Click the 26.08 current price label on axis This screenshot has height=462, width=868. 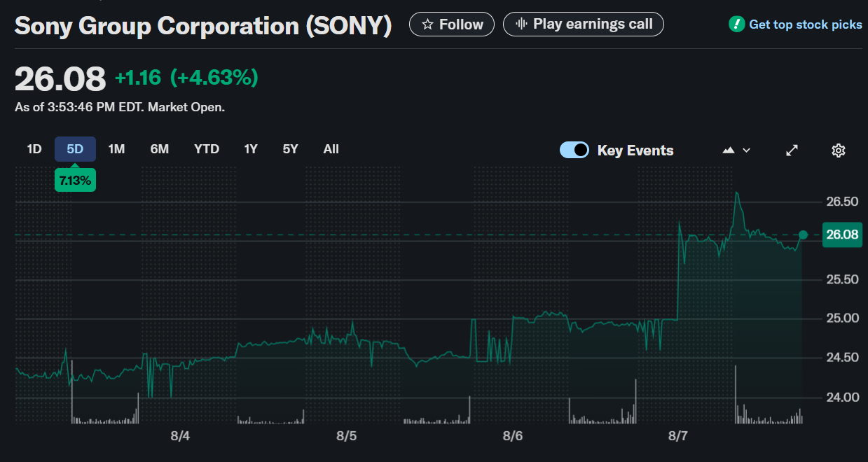point(842,234)
